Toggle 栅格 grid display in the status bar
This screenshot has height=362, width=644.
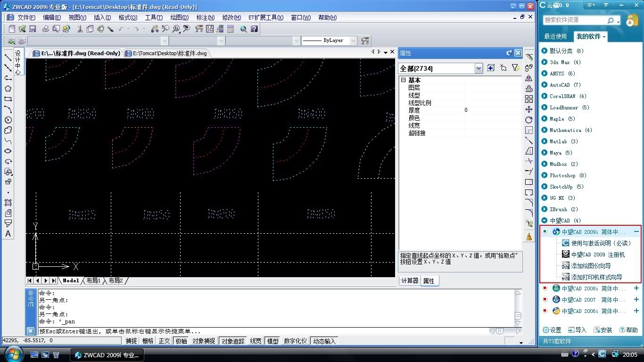148,341
